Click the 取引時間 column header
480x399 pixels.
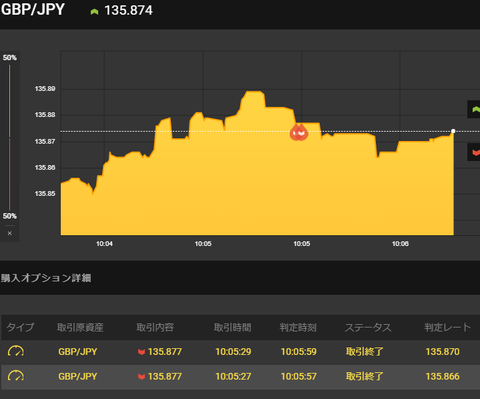(x=233, y=327)
